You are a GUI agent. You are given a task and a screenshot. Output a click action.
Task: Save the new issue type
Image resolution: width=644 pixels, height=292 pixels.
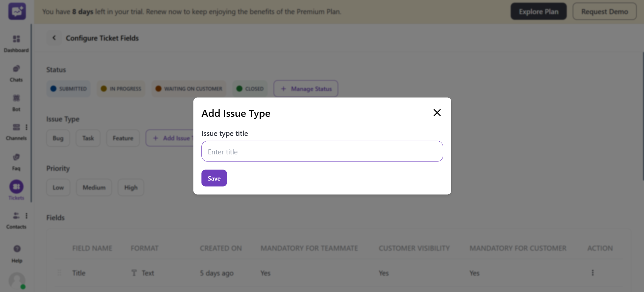click(x=214, y=178)
